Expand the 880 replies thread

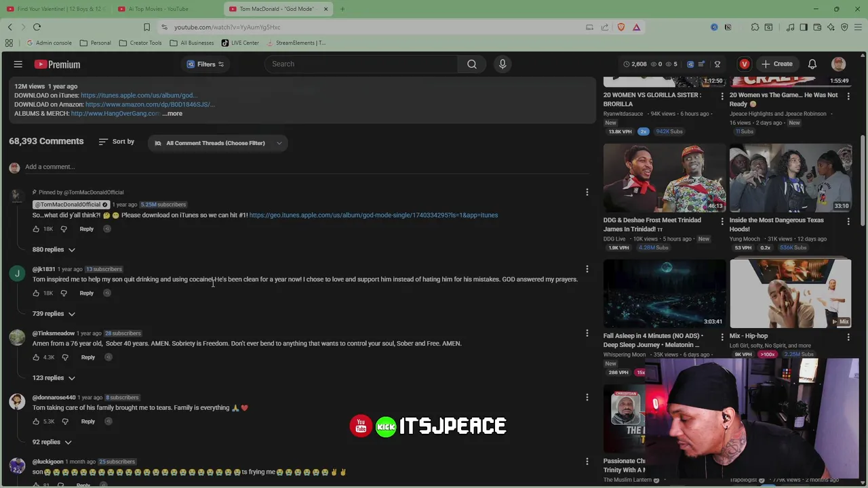[x=54, y=249]
